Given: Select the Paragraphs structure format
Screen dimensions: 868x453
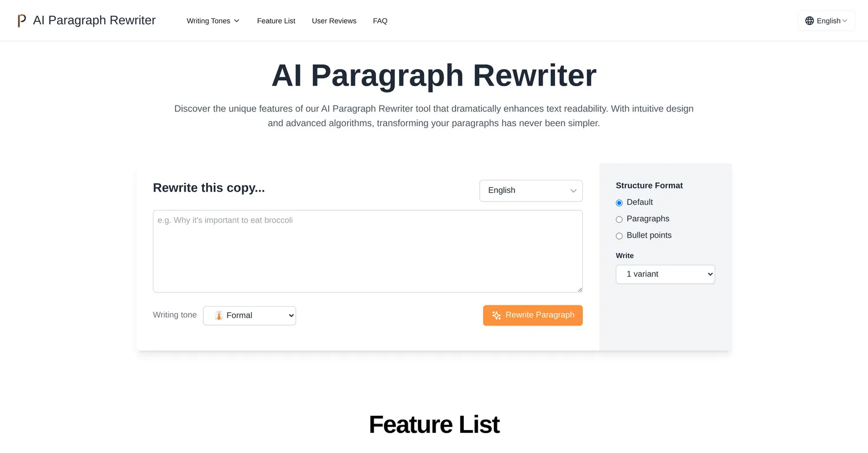Looking at the screenshot, I should pyautogui.click(x=619, y=219).
